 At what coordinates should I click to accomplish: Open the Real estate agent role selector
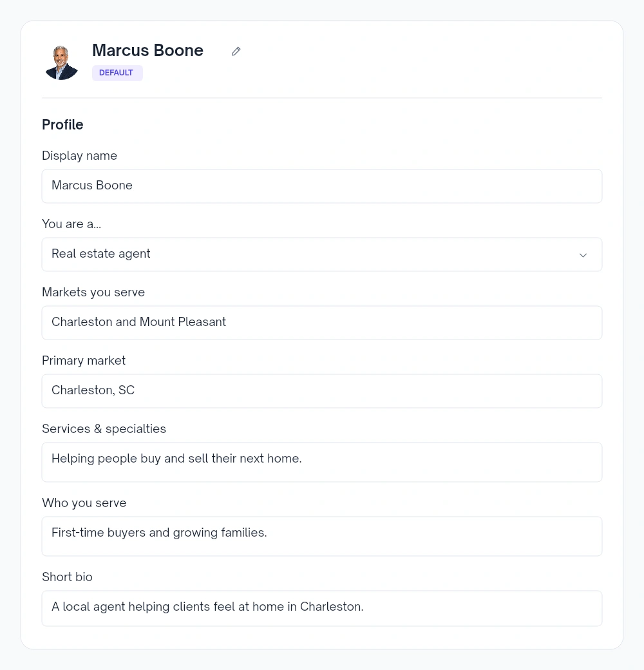point(322,254)
